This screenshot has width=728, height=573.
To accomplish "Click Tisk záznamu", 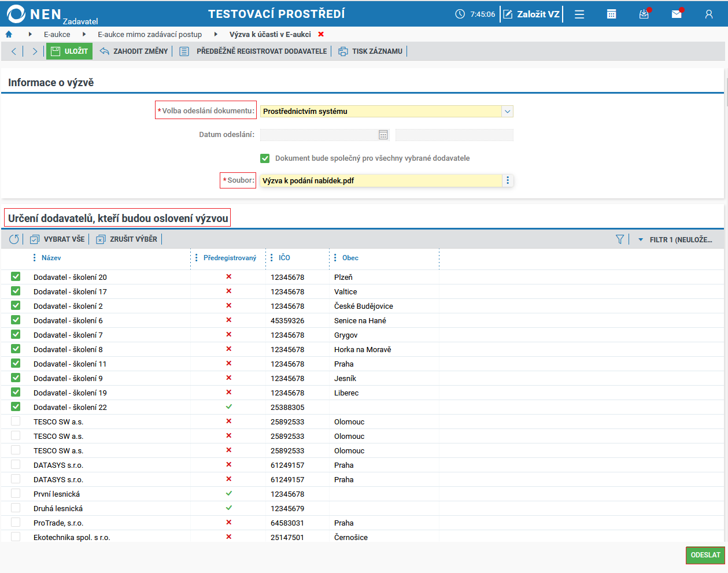I will [371, 51].
